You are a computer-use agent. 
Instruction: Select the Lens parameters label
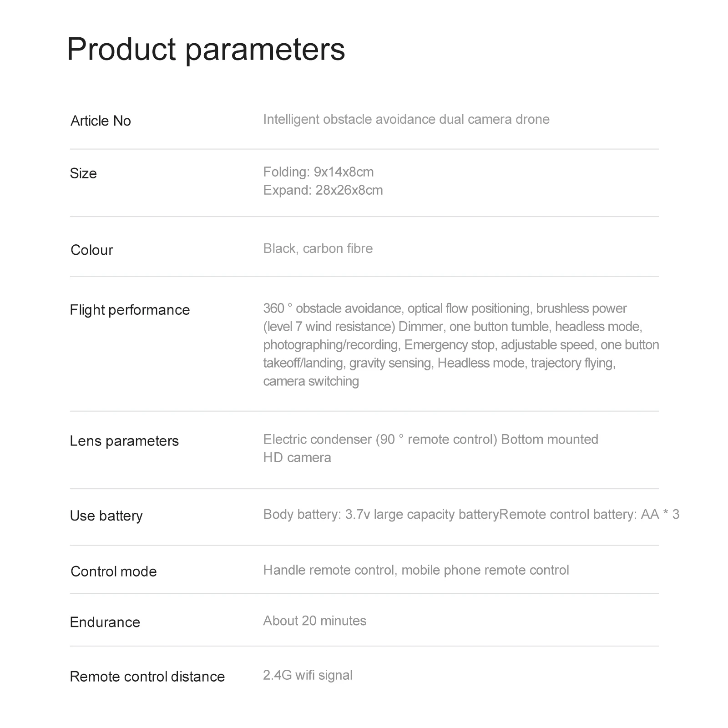[124, 441]
